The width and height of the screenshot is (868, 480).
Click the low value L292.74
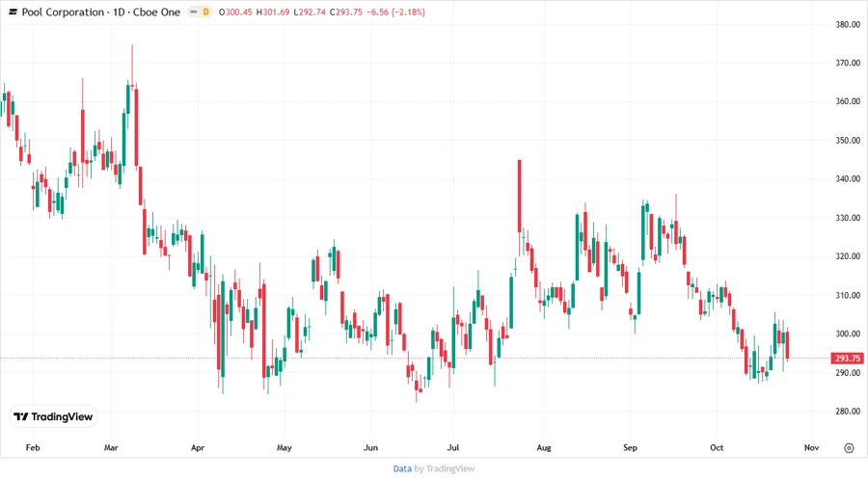(x=310, y=12)
